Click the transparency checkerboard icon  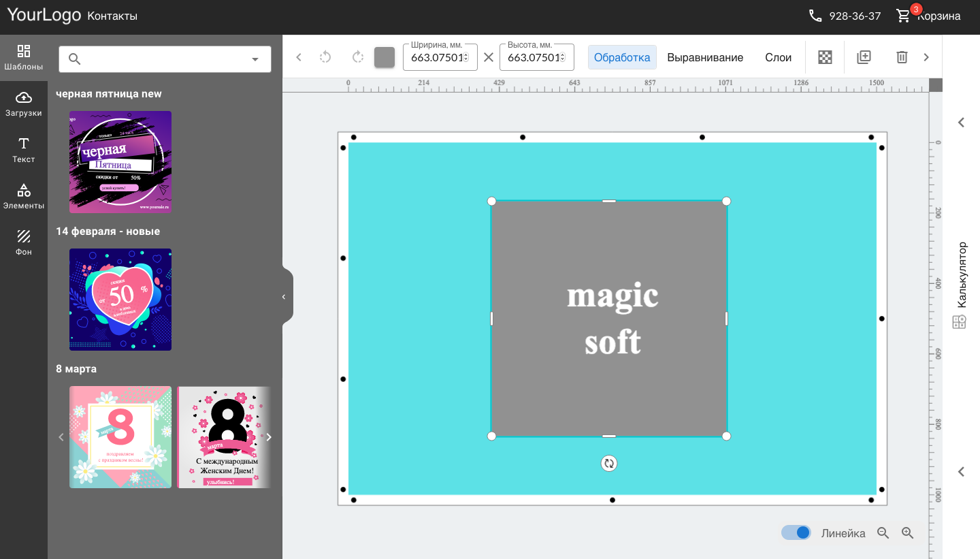point(825,57)
